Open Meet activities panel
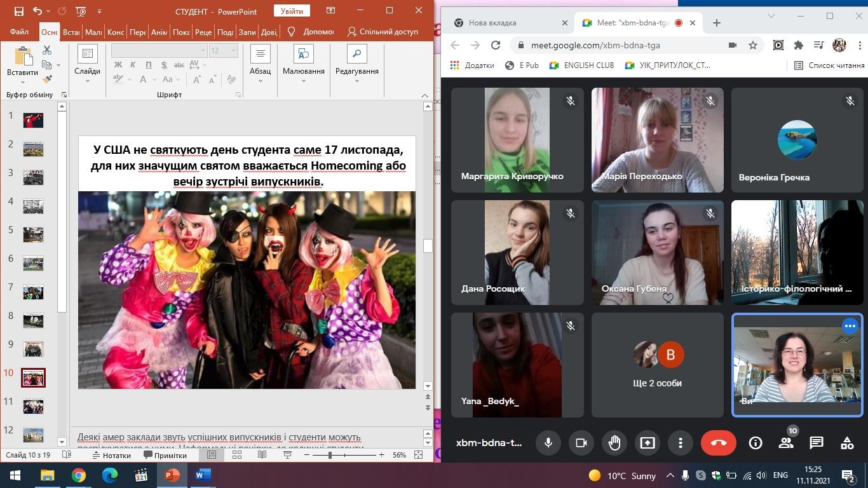The width and height of the screenshot is (868, 488). click(847, 443)
